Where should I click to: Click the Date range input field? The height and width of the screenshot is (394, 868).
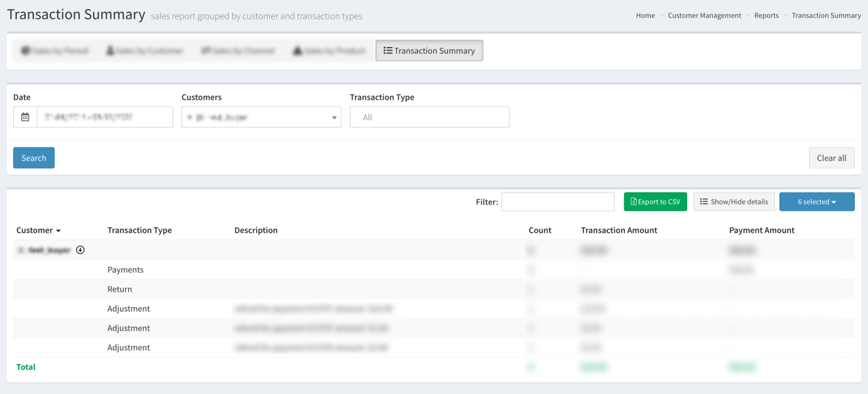104,117
